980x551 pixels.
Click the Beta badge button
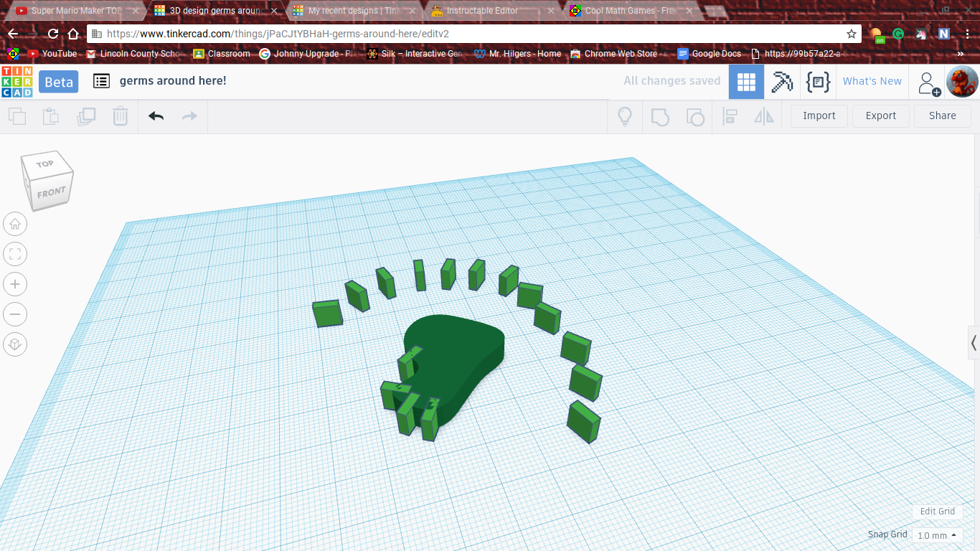tap(59, 82)
